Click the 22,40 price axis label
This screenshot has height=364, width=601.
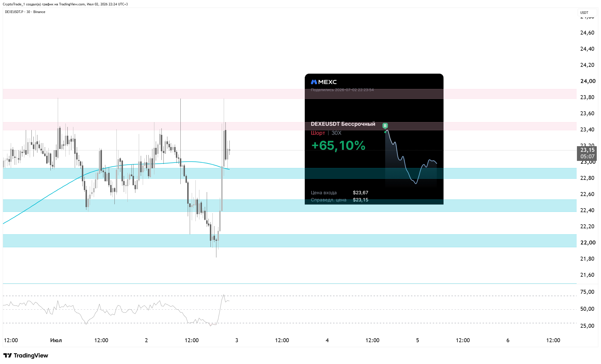click(x=587, y=210)
